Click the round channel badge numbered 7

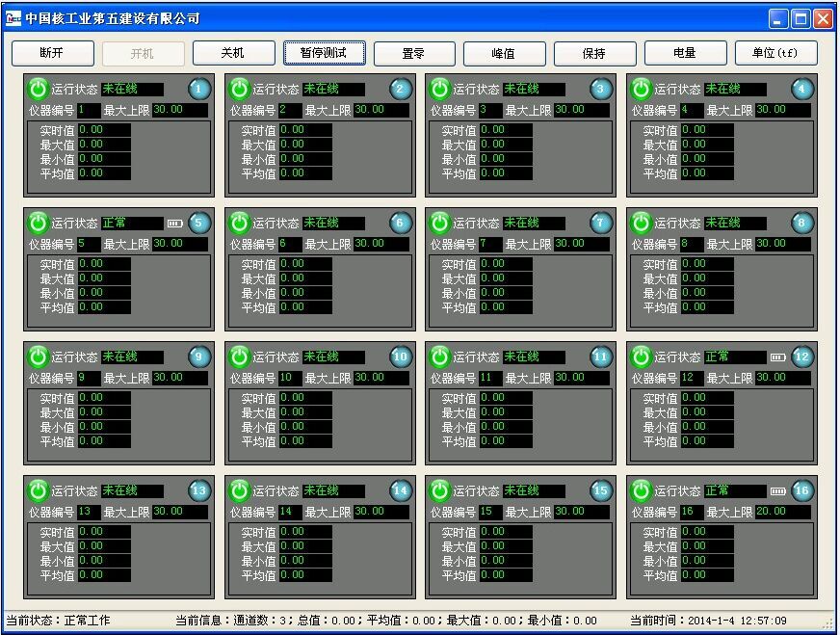[600, 223]
